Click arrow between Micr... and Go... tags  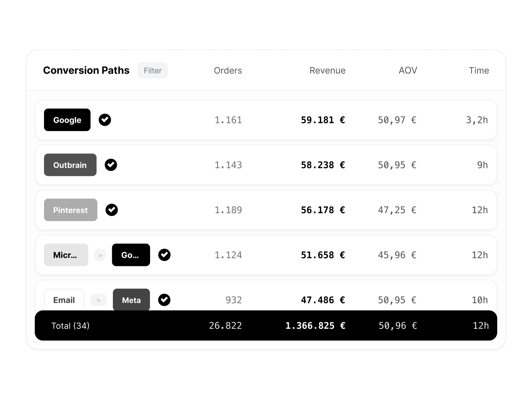[100, 255]
